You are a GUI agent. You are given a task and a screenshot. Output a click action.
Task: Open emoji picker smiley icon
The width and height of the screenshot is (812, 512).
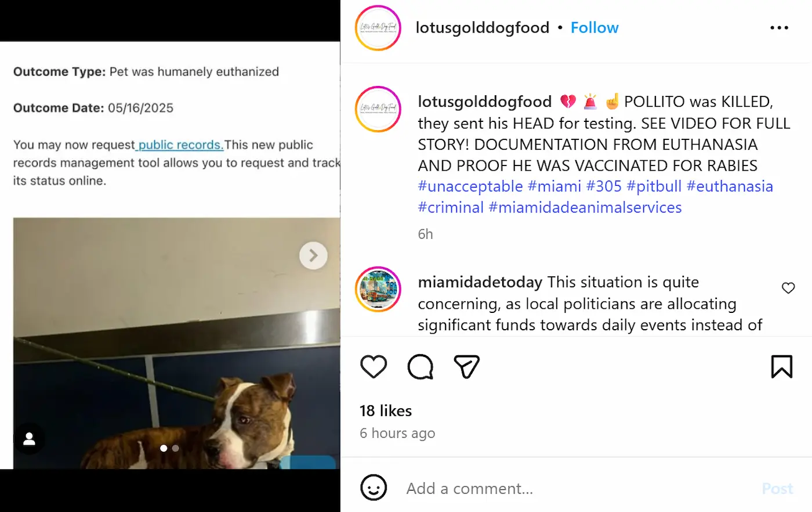[374, 488]
